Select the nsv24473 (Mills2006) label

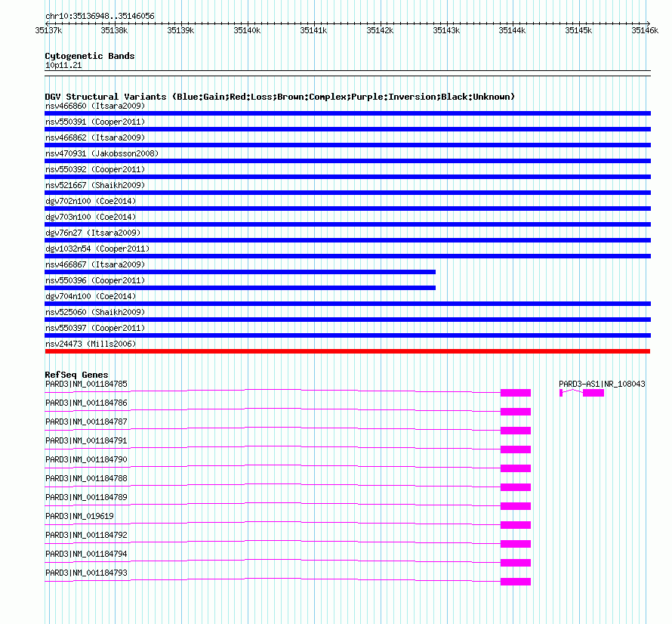click(x=91, y=344)
